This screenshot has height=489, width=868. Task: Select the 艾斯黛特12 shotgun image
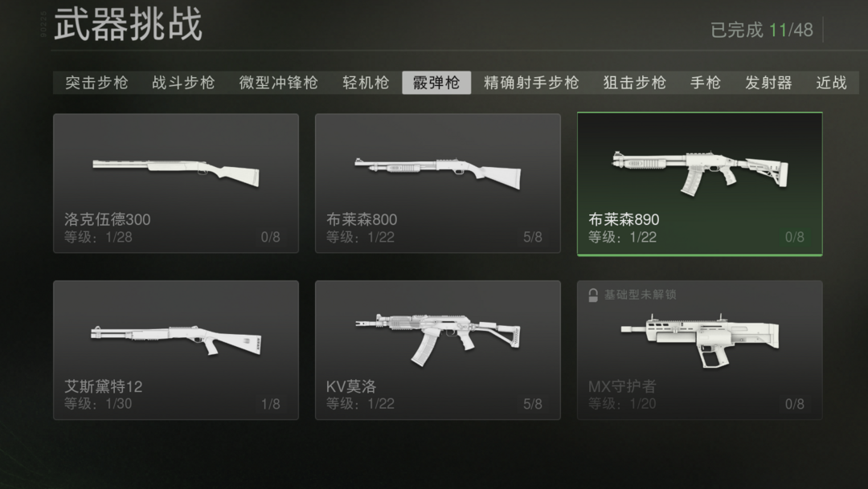(x=175, y=340)
